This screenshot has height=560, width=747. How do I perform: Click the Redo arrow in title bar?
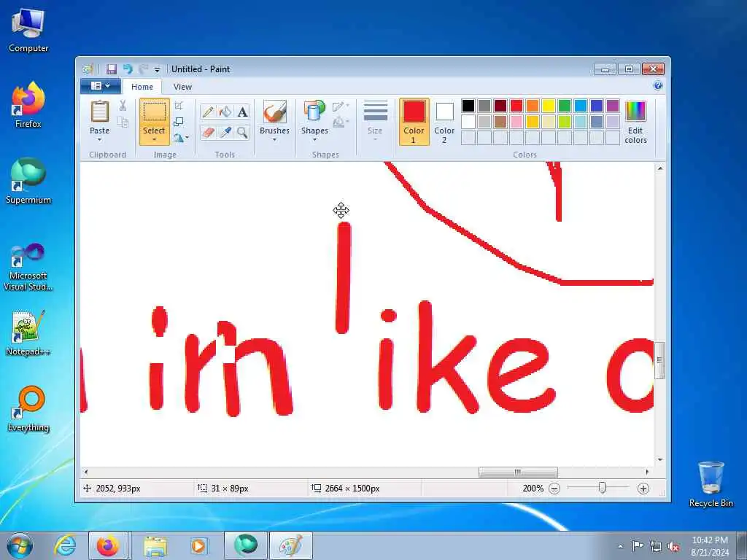[x=143, y=69]
